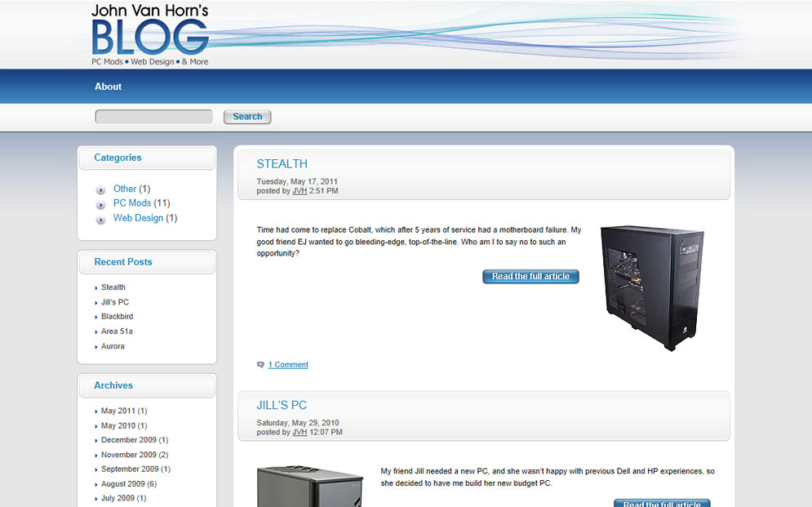The height and width of the screenshot is (507, 812).
Task: Open the August 2009 archive
Action: [x=122, y=484]
